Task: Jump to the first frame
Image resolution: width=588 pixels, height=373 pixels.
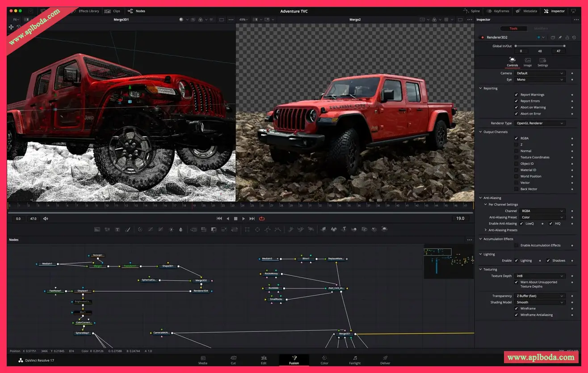Action: pos(219,219)
